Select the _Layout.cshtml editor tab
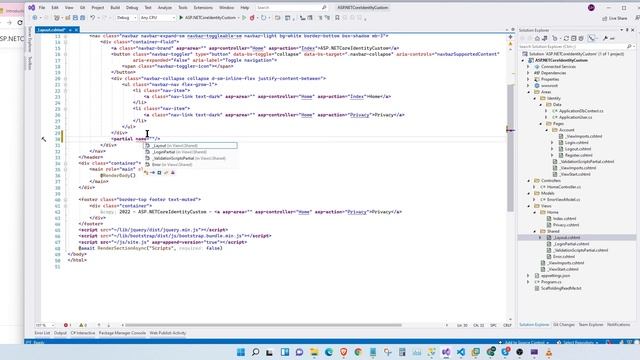This screenshot has height=360, width=640. (51, 30)
